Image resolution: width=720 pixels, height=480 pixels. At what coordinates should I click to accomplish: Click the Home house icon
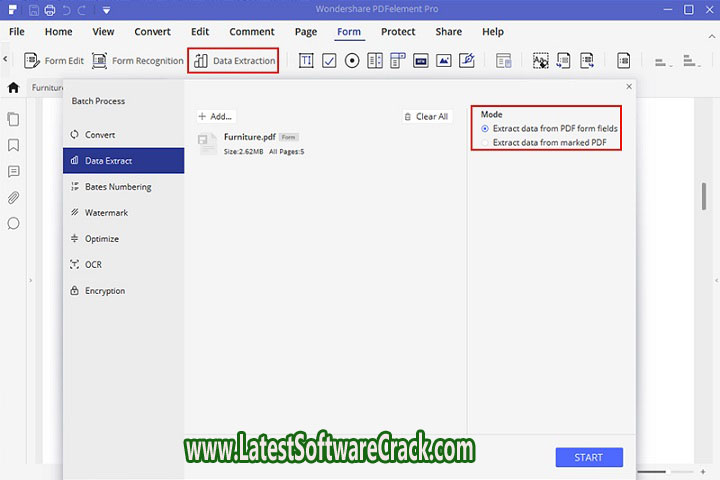pos(13,87)
